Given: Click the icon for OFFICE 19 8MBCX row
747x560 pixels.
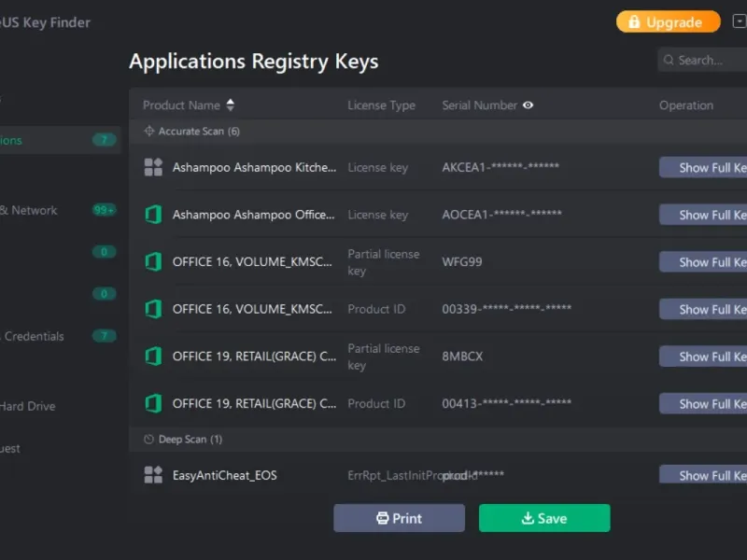Looking at the screenshot, I should click(x=153, y=356).
